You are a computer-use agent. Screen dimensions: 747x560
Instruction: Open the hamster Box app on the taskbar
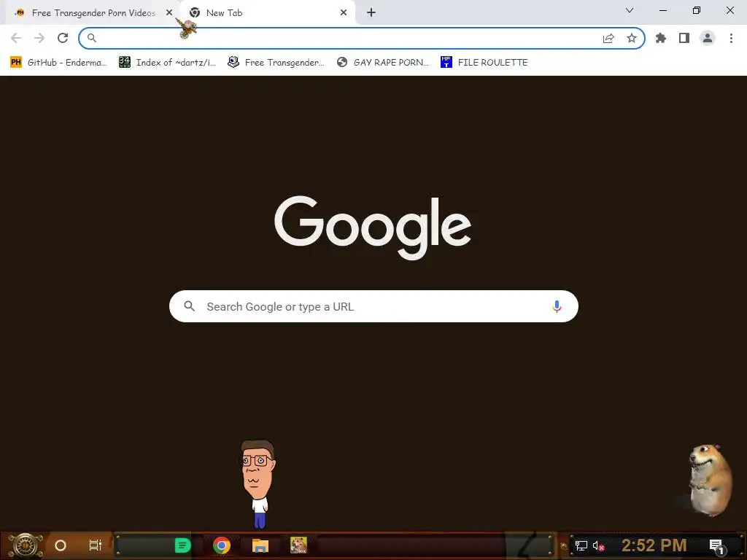click(x=298, y=545)
